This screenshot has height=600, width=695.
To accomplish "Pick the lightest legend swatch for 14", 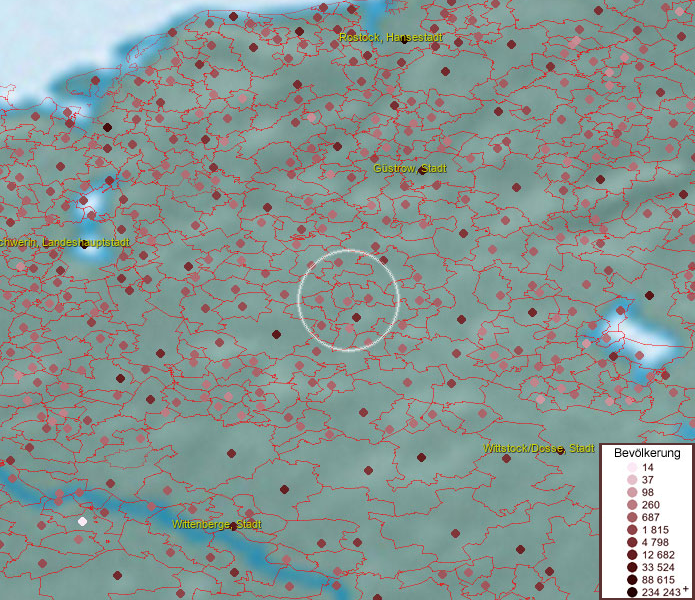I will 632,467.
